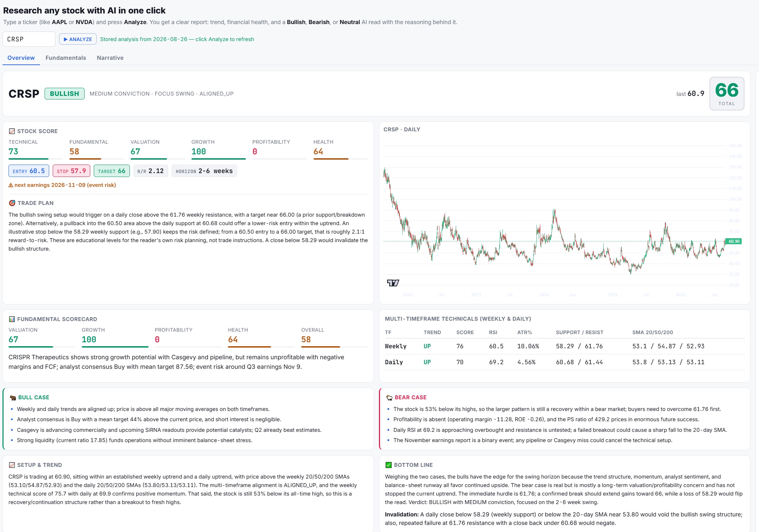
Task: Click the Daily row label in technicals table
Action: point(394,362)
